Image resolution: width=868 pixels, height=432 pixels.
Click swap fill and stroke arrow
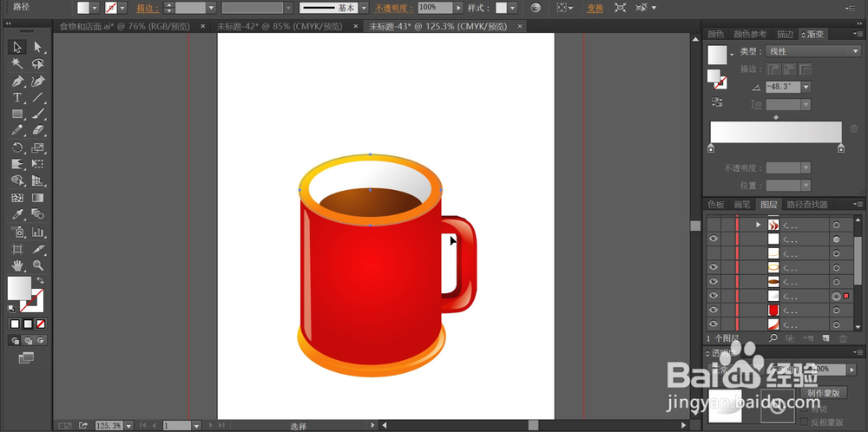click(41, 280)
